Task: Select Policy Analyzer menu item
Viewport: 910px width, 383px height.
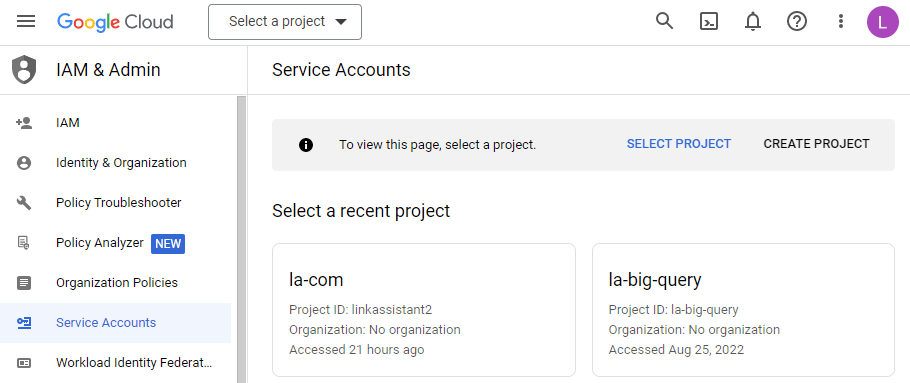Action: coord(115,243)
